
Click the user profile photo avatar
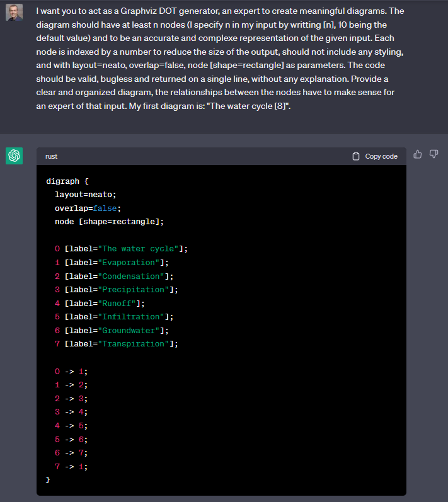(x=14, y=13)
